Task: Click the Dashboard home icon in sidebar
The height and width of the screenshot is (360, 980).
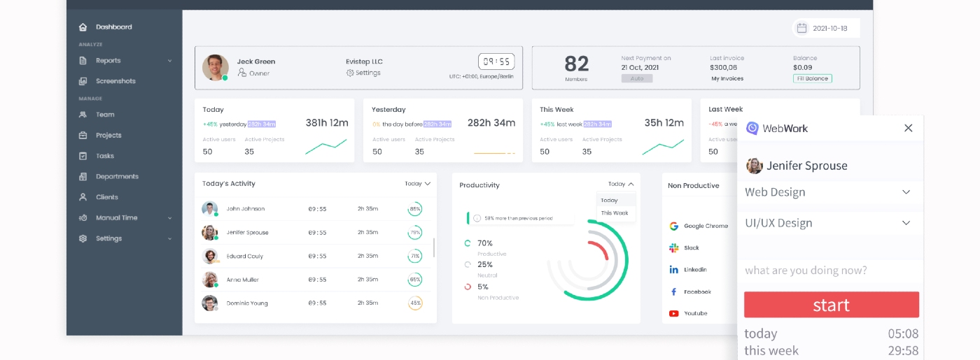Action: click(83, 27)
